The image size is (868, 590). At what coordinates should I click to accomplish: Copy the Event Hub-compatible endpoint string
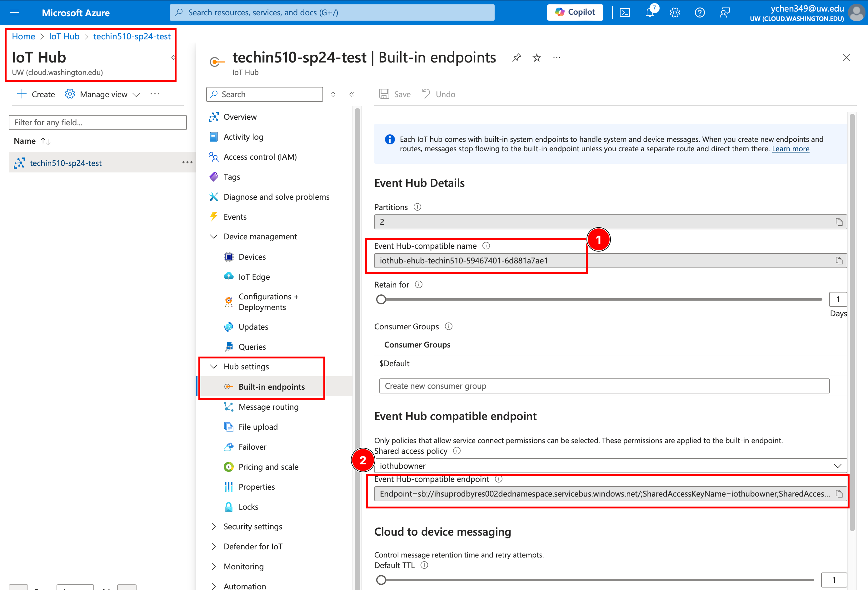[x=839, y=494]
